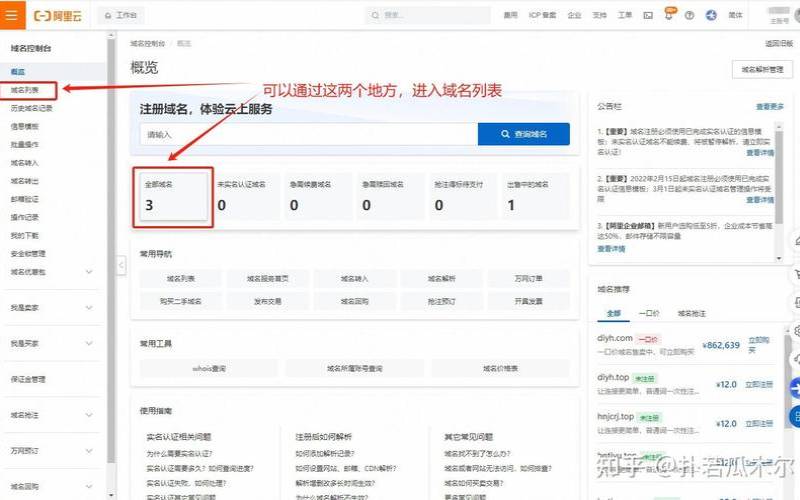800x500 pixels.
Task: Click 返回旧版 link
Action: pyautogui.click(x=779, y=44)
